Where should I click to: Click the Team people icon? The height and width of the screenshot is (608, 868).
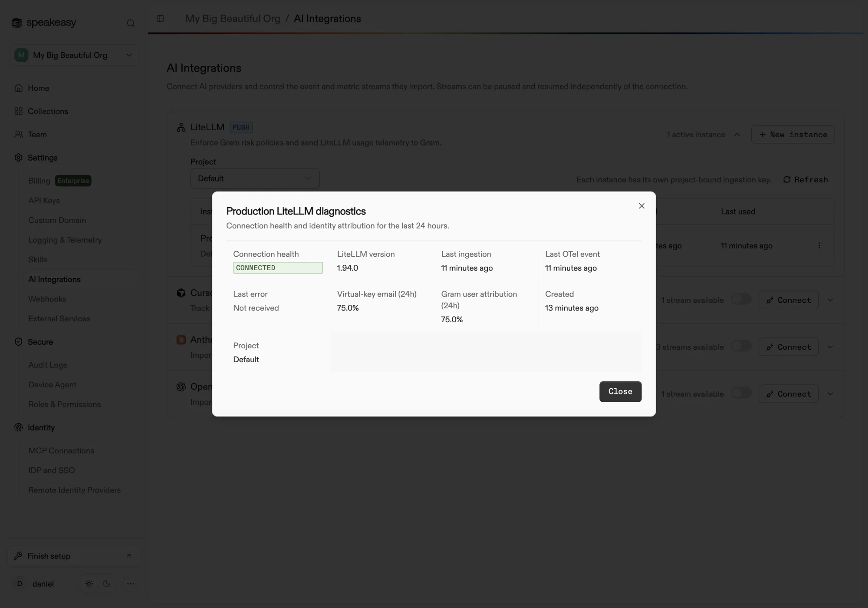18,134
